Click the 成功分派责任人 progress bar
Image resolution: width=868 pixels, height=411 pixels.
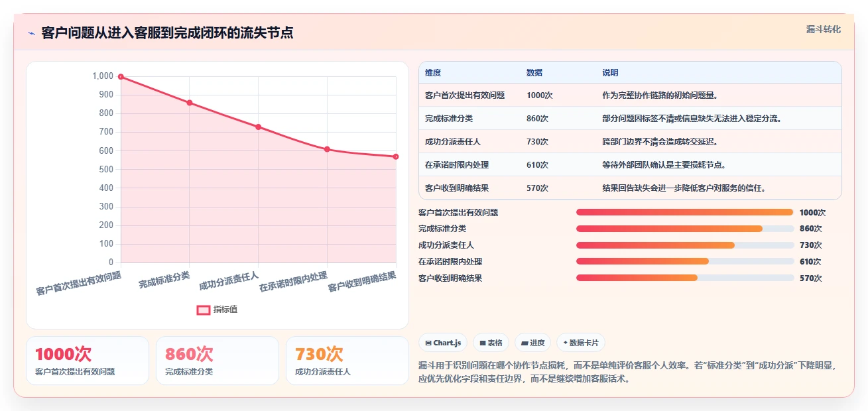click(x=685, y=245)
